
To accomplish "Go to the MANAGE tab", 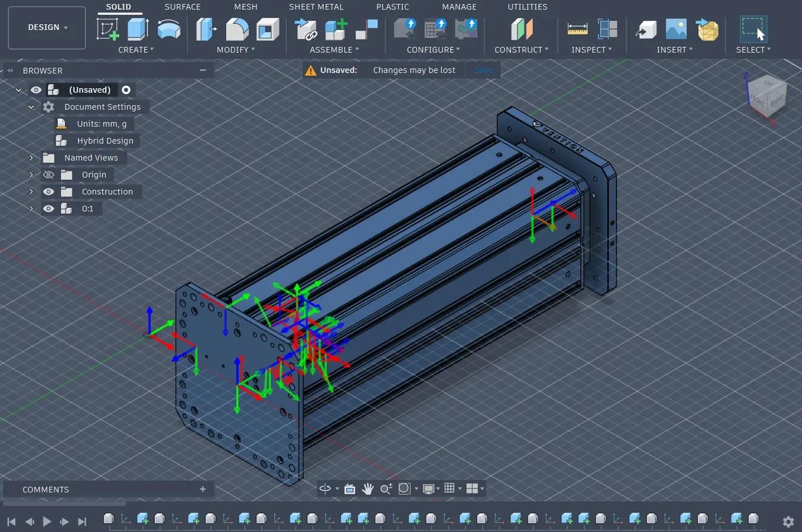I will pos(459,7).
